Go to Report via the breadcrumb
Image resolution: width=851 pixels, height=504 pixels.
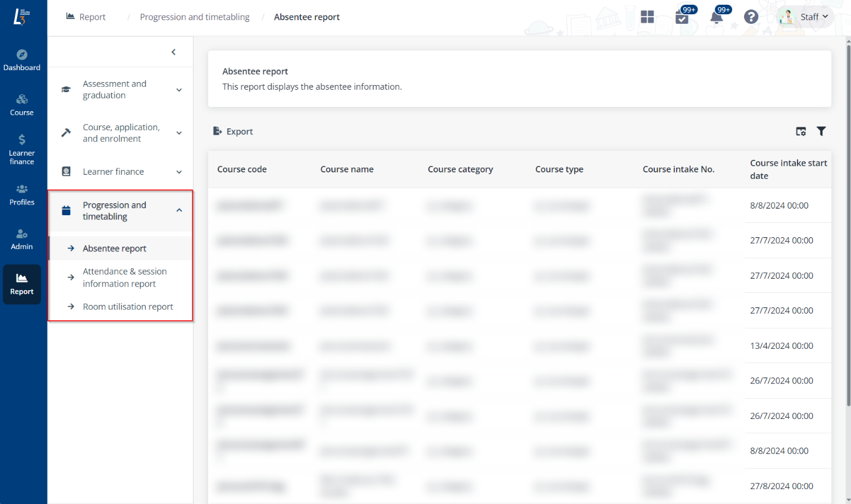(91, 17)
